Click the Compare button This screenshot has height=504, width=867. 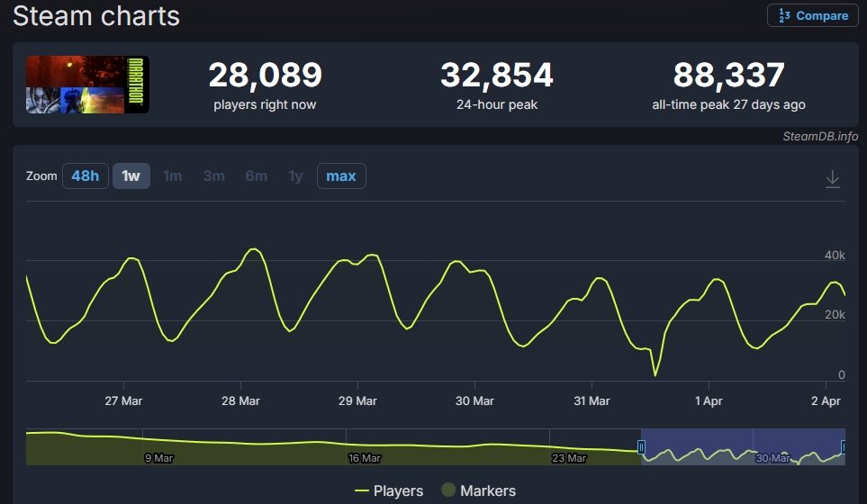click(812, 15)
